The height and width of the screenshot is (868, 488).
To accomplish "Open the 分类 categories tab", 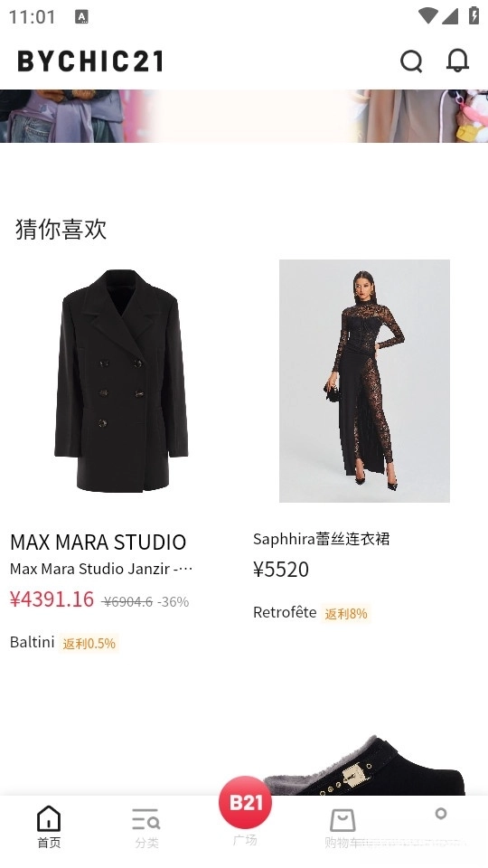I will [x=146, y=828].
